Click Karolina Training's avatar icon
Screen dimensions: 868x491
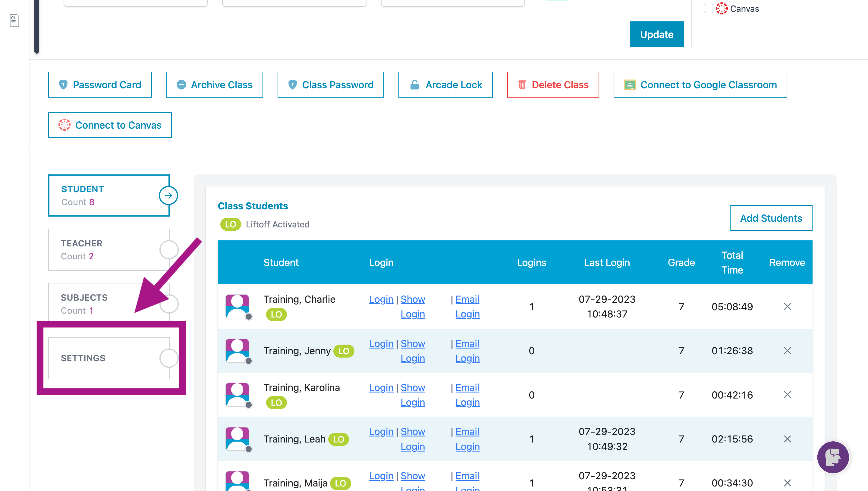click(237, 395)
